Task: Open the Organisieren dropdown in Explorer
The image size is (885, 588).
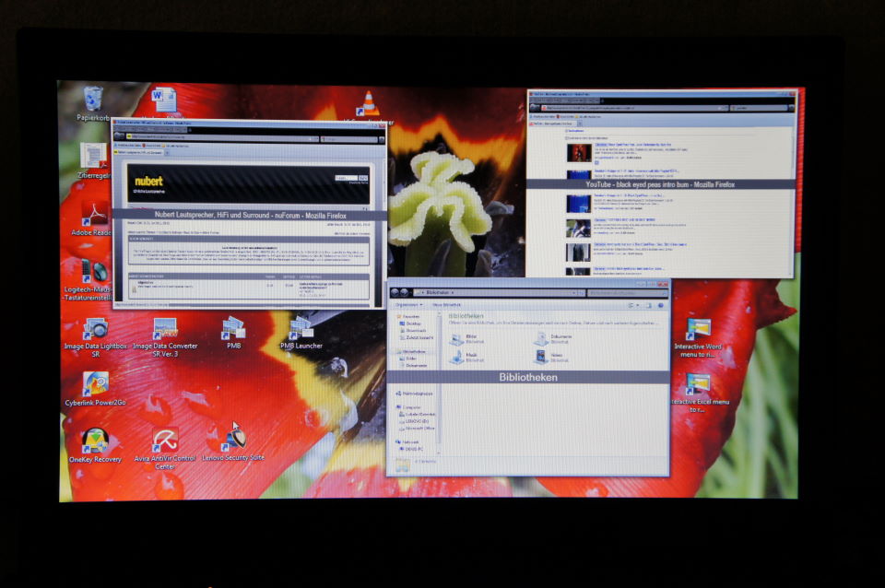Action: pyautogui.click(x=407, y=304)
